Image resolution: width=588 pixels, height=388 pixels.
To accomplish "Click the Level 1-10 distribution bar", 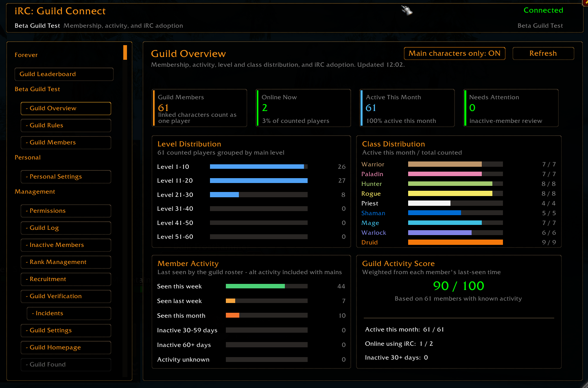I will (x=259, y=167).
